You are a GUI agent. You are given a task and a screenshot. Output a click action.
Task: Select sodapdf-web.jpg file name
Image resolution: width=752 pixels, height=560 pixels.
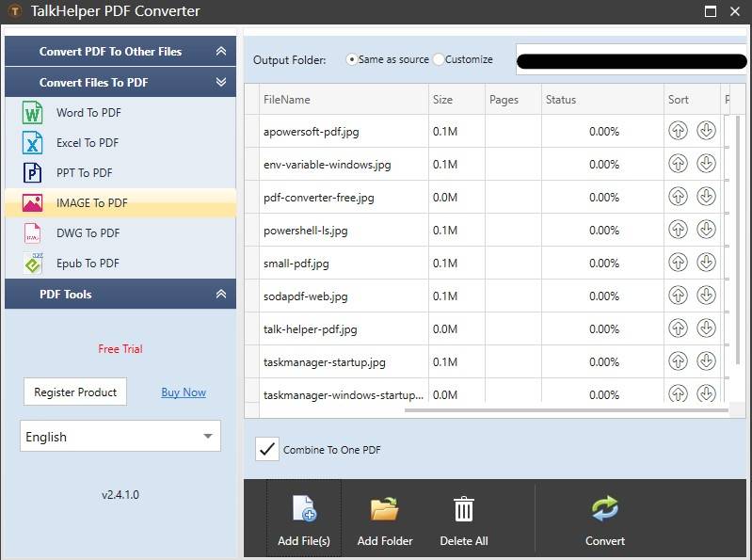pyautogui.click(x=306, y=296)
